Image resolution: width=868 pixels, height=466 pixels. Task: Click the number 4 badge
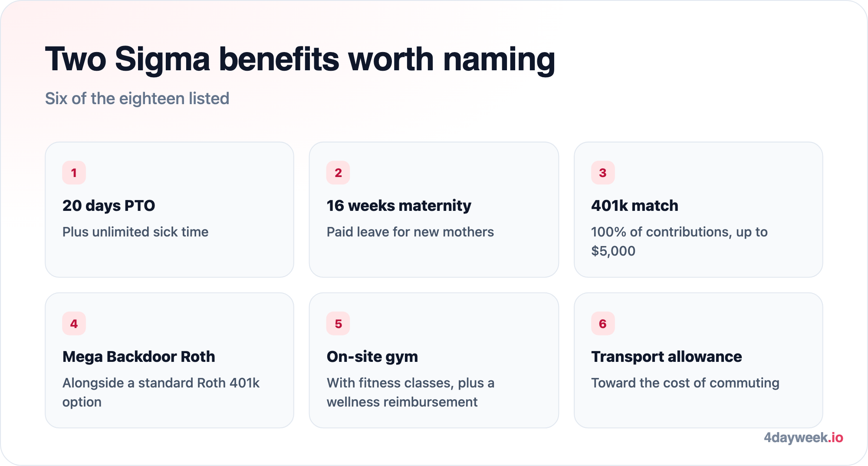74,324
